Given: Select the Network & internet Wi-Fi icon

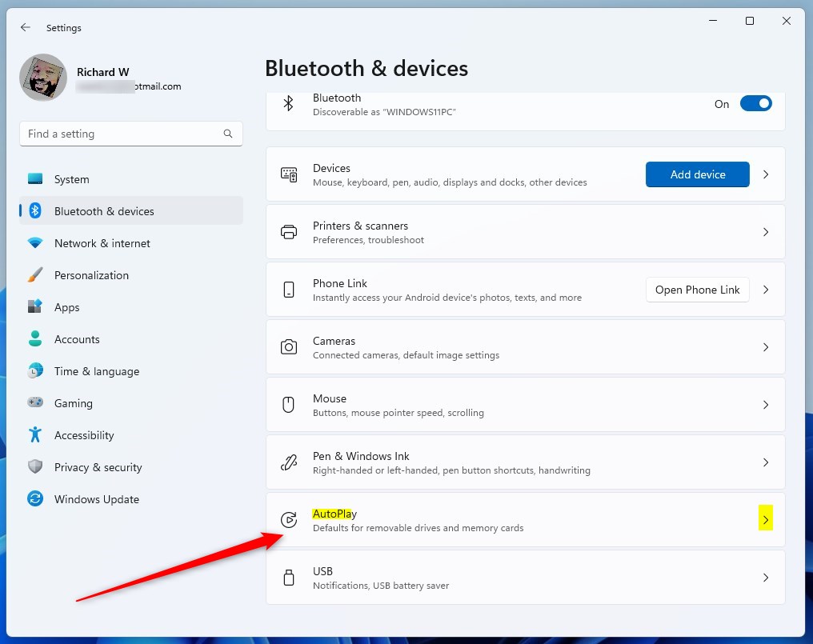Looking at the screenshot, I should 35,243.
